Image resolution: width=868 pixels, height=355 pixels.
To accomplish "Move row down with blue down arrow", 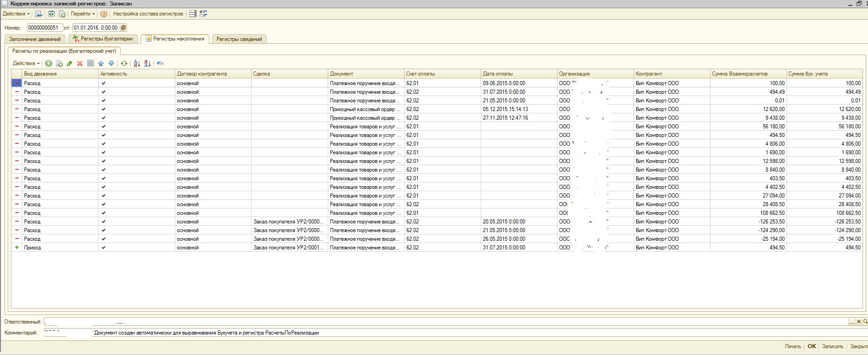I will tap(111, 63).
